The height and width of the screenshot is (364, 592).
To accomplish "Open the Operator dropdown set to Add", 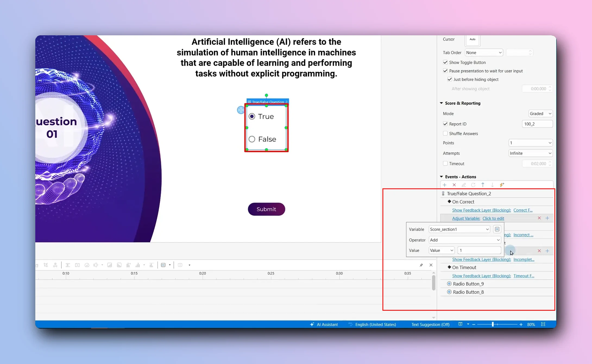I will tap(465, 240).
